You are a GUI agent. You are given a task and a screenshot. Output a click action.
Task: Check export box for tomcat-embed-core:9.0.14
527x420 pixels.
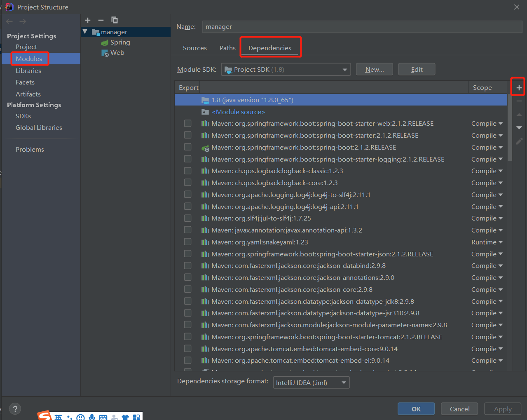(187, 349)
